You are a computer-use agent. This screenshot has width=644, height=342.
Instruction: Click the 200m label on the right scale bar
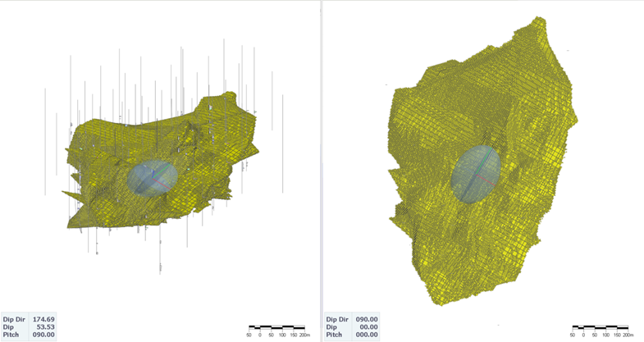[x=628, y=335]
